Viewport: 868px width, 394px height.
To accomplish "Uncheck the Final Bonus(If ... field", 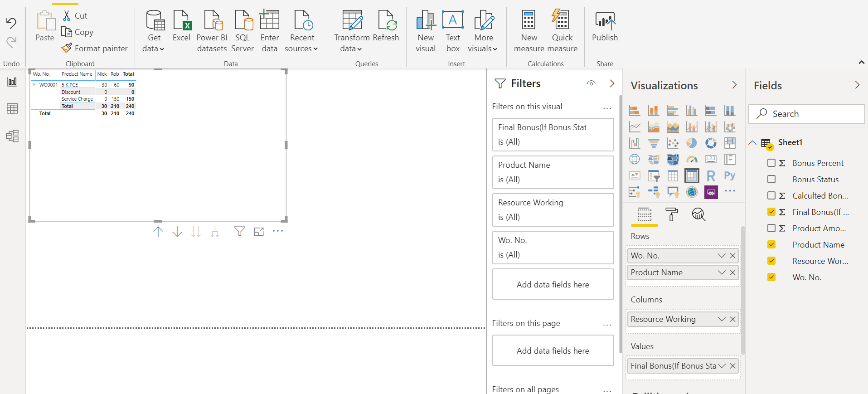I will 771,212.
